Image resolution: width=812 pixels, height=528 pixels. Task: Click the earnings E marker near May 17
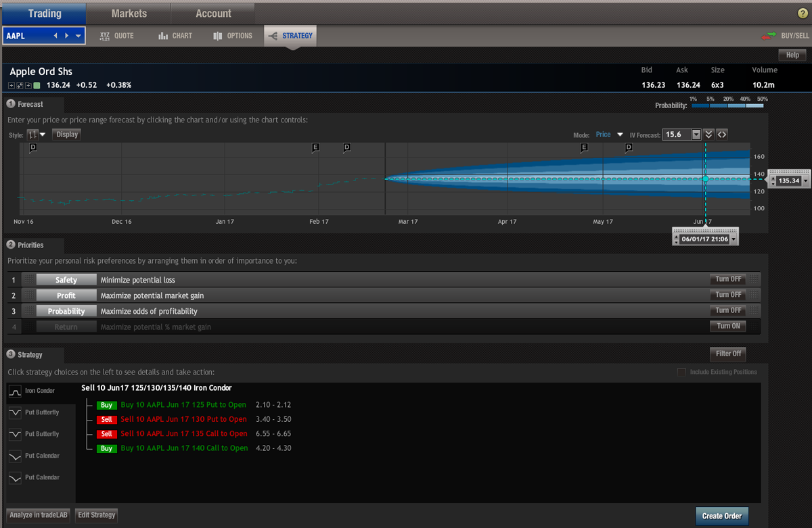click(584, 147)
